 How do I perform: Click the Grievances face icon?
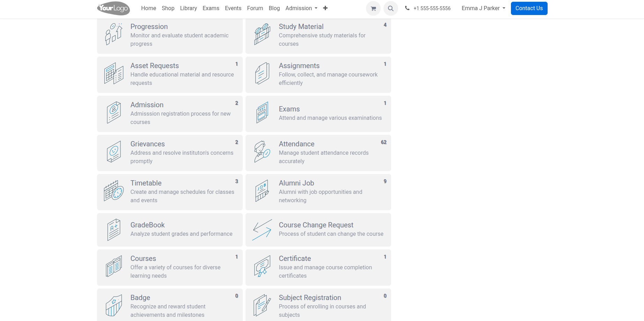point(114,152)
